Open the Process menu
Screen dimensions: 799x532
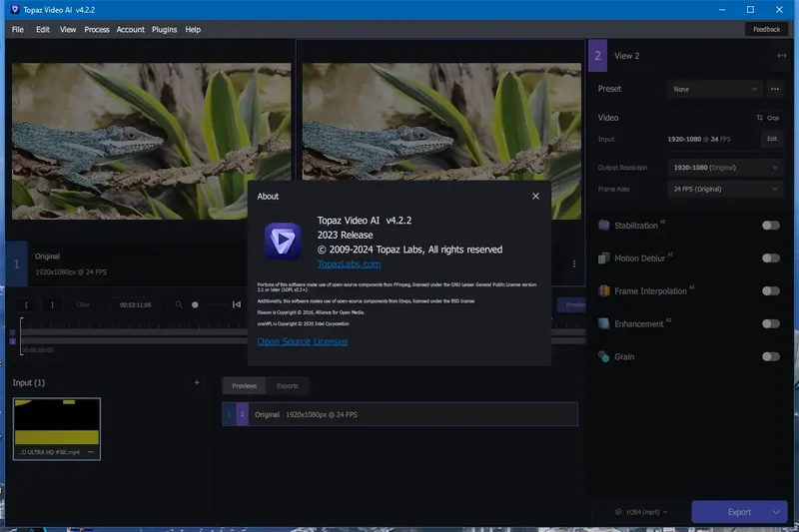click(x=97, y=30)
